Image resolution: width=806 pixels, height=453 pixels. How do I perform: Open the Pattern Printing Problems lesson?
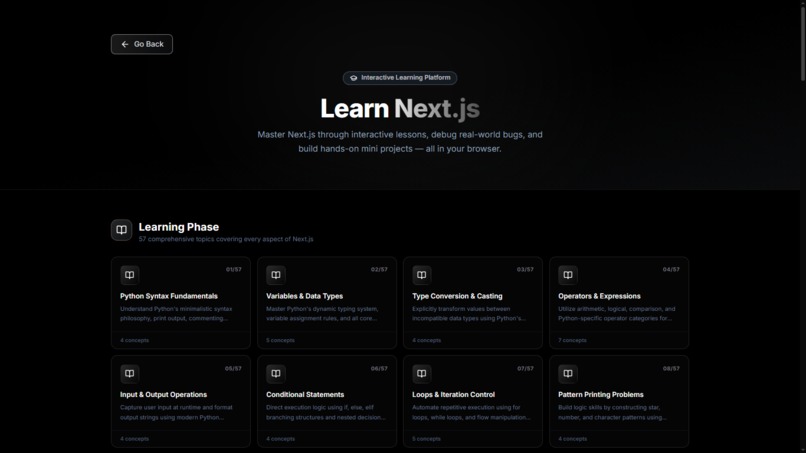pos(619,402)
